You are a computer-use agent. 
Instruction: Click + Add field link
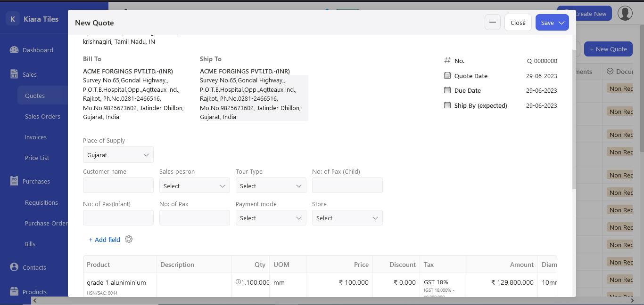[x=104, y=240]
